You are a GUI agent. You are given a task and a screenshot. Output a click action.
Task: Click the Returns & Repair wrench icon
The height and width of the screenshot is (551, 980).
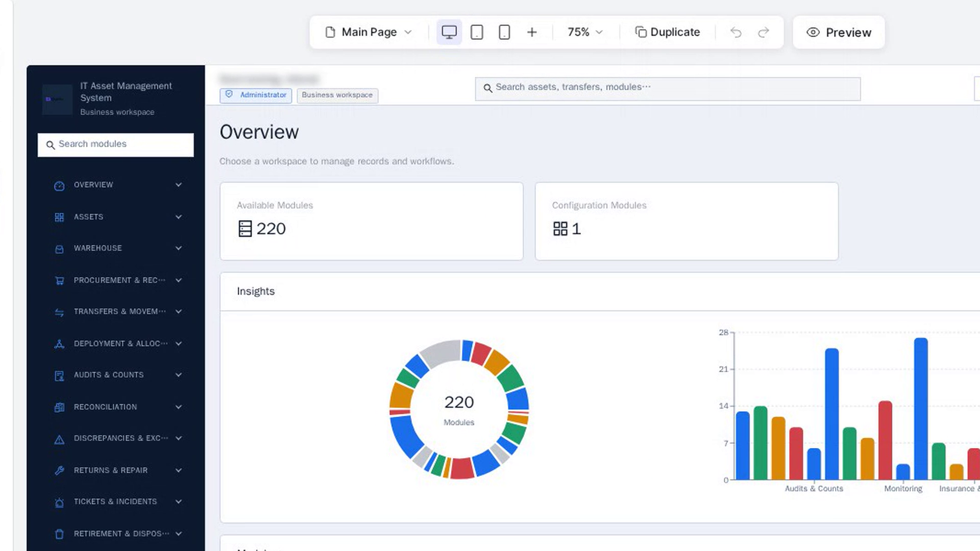coord(59,470)
